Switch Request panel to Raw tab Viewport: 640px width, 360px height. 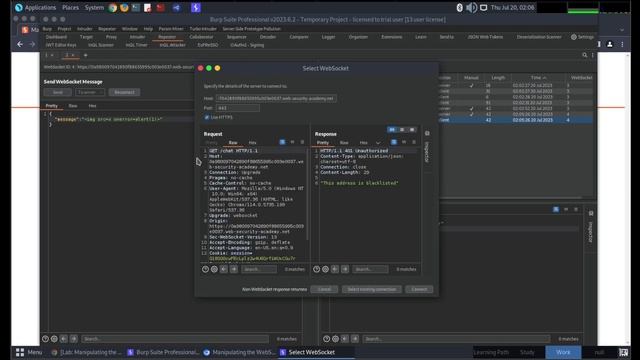point(233,142)
